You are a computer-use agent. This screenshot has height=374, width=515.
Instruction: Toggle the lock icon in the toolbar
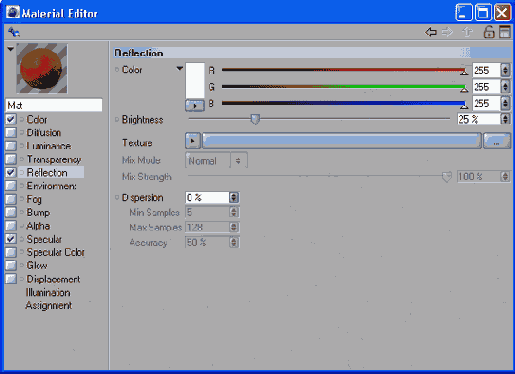point(489,32)
